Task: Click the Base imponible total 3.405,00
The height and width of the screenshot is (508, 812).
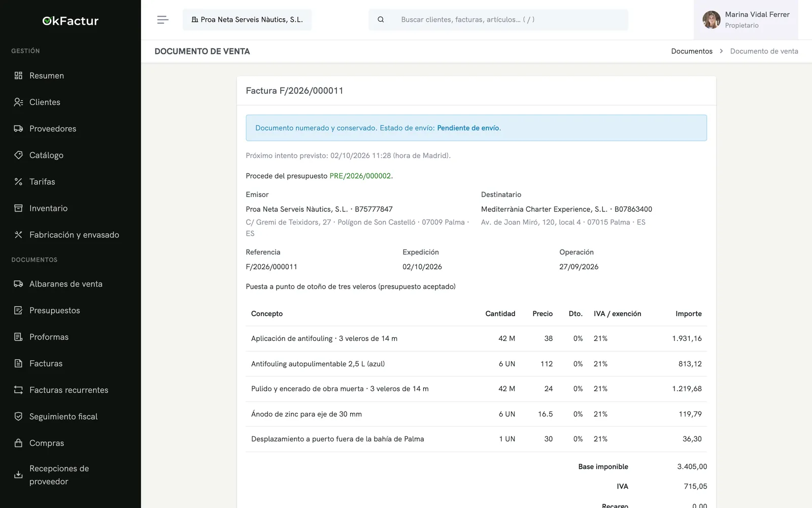Action: pyautogui.click(x=692, y=466)
